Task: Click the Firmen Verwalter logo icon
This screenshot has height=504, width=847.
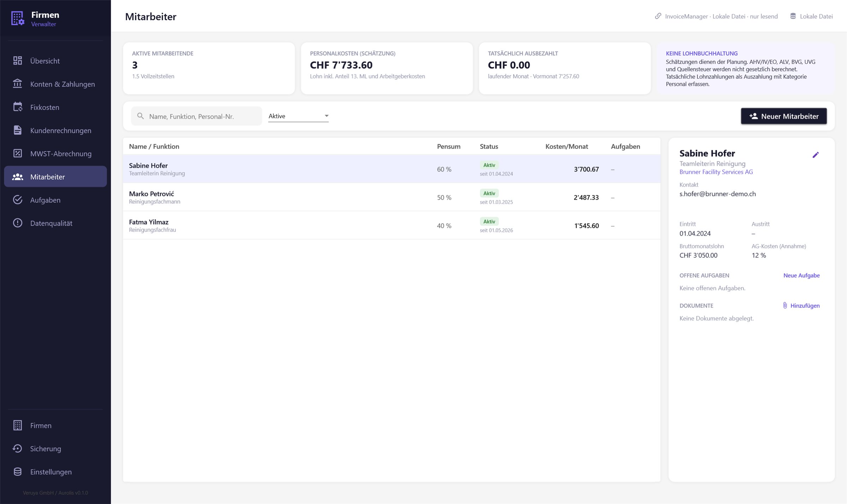Action: click(x=17, y=18)
